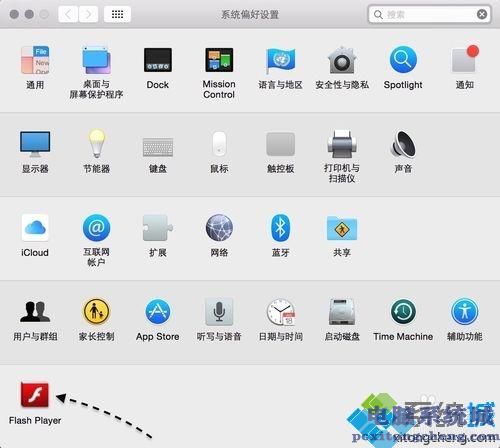Clear search with the X button
This screenshot has height=448, width=500.
(x=482, y=14)
